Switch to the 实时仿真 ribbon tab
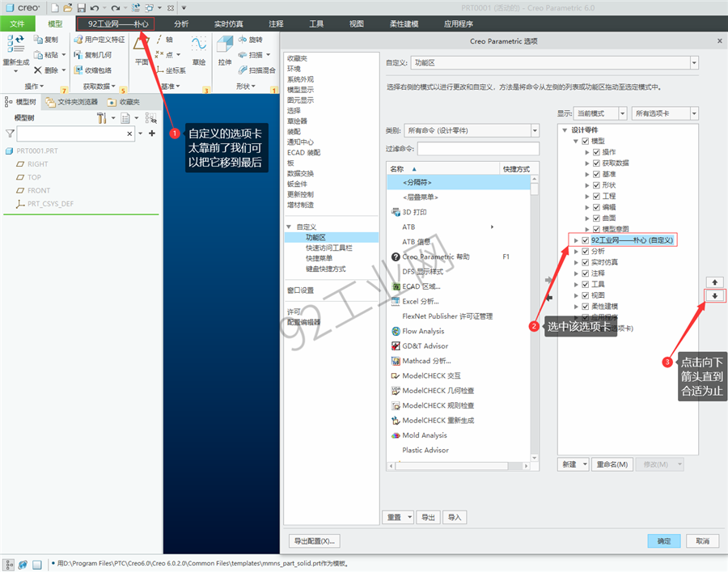Image resolution: width=728 pixels, height=572 pixels. pos(228,23)
